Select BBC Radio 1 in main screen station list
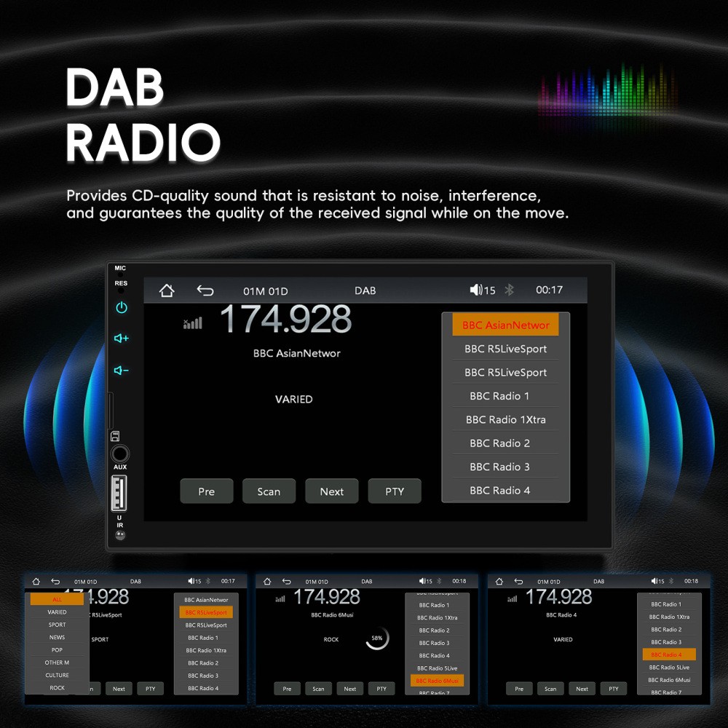 point(506,396)
